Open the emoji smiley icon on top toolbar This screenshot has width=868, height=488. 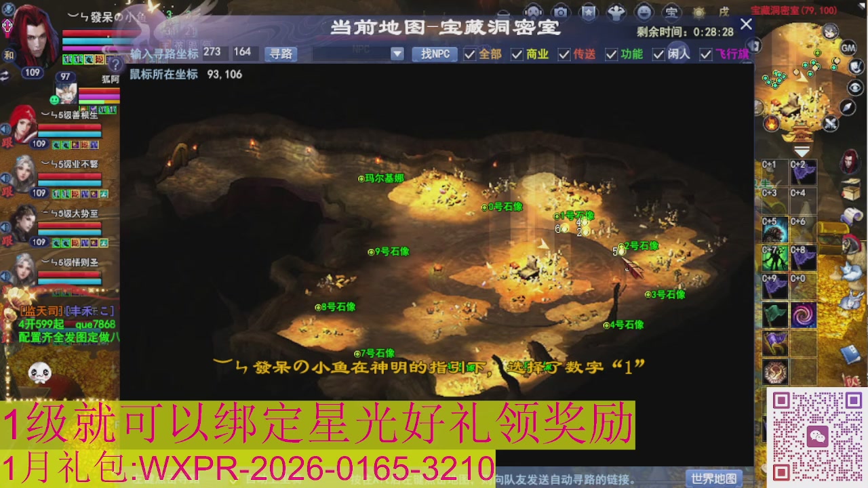[644, 12]
